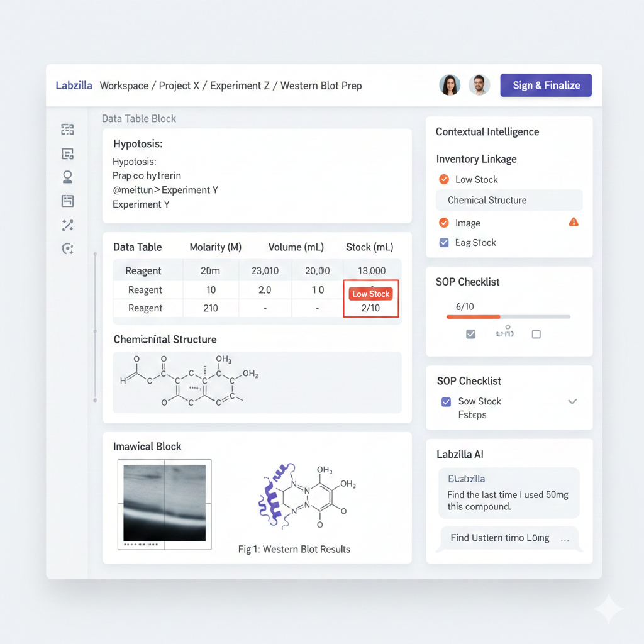Viewport: 644px width, 644px height.
Task: Click the SOP Checklist 6/10 progress bar
Action: 508,317
